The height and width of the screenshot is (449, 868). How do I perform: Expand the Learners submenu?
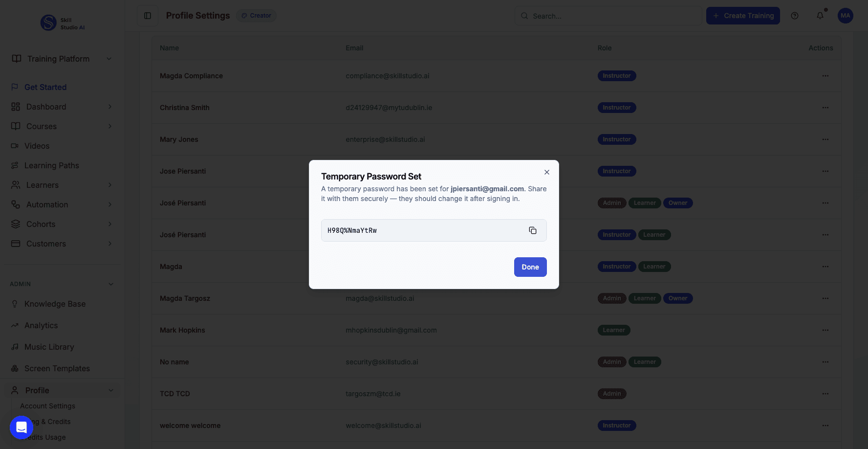pos(109,185)
